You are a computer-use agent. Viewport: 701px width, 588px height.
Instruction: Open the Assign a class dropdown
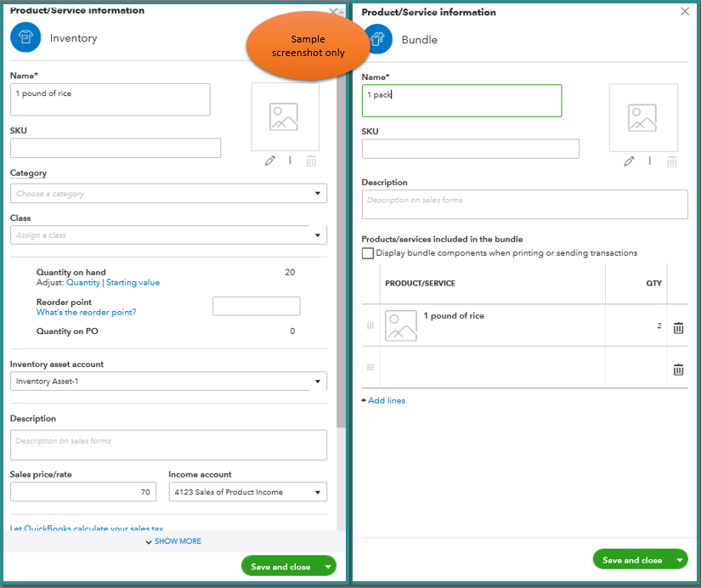click(x=318, y=235)
